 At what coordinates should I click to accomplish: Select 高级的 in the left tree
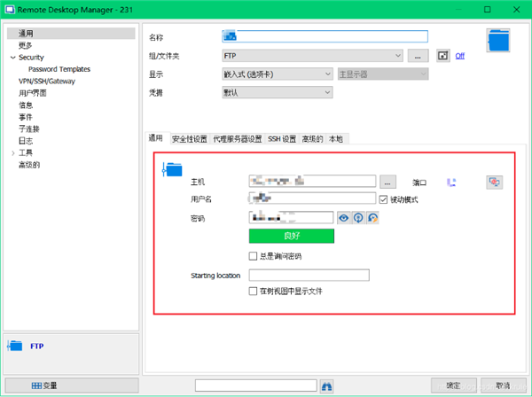[x=29, y=165]
